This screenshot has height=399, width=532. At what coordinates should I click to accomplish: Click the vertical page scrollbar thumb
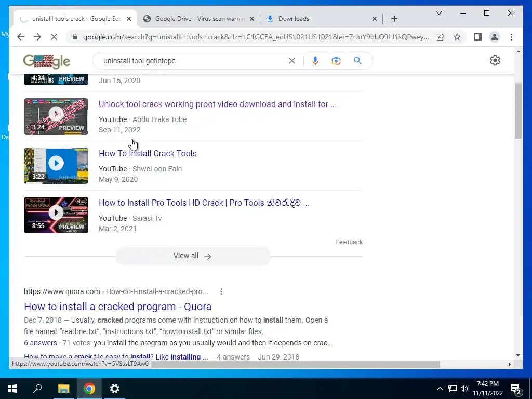coord(518,111)
